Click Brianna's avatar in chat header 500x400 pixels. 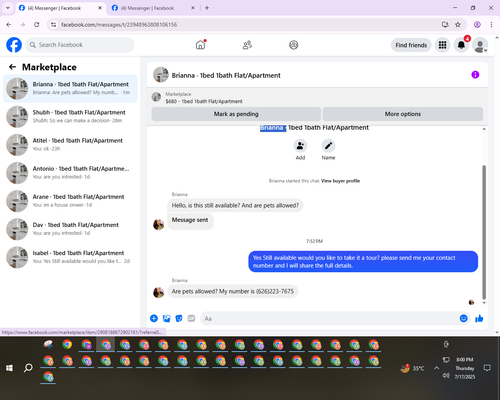click(x=161, y=75)
